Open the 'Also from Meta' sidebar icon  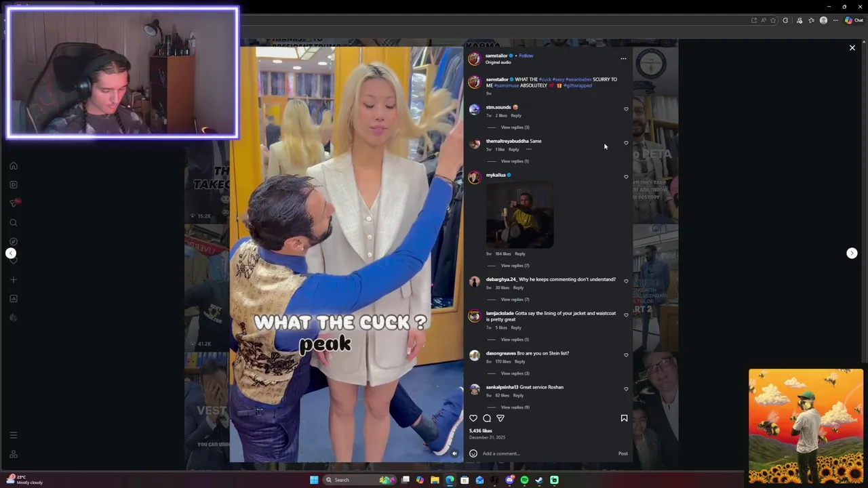click(13, 454)
